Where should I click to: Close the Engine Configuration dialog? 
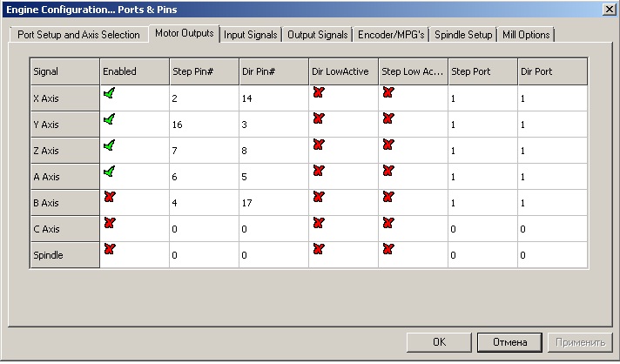pyautogui.click(x=608, y=9)
